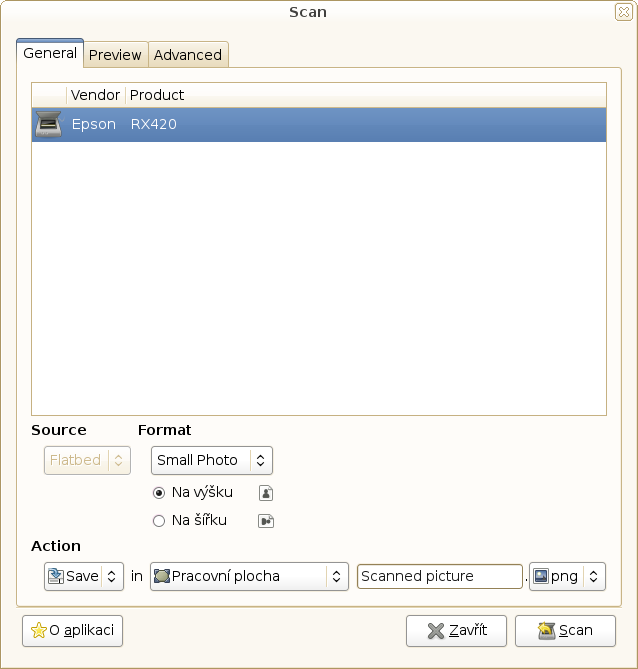Click the png image file icon
This screenshot has width=638, height=669.
(541, 577)
